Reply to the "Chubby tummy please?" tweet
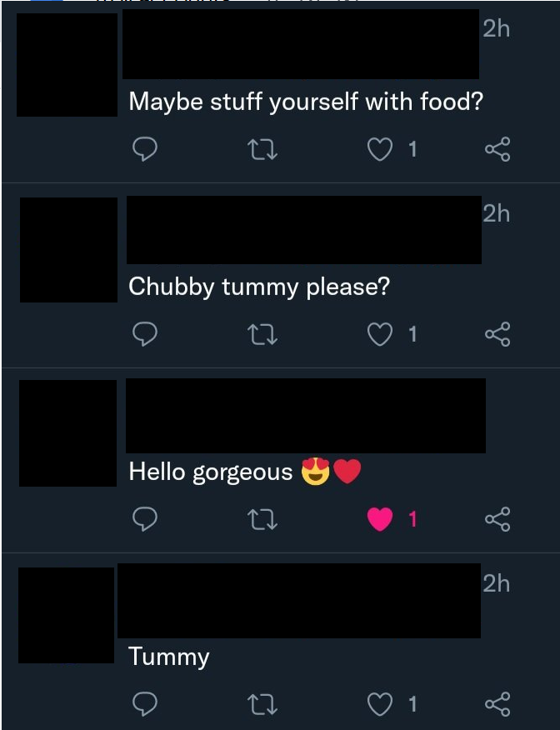Viewport: 560px width, 730px height. (x=146, y=335)
